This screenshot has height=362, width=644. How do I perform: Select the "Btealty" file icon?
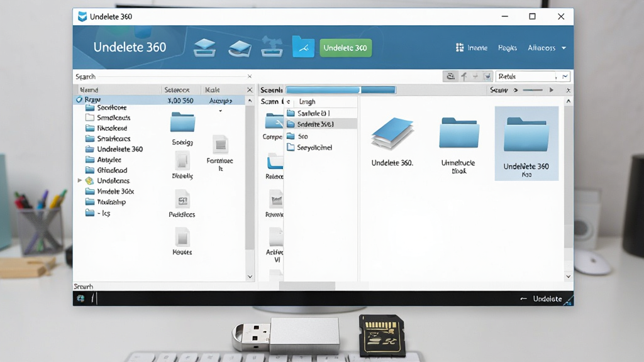[x=182, y=160]
